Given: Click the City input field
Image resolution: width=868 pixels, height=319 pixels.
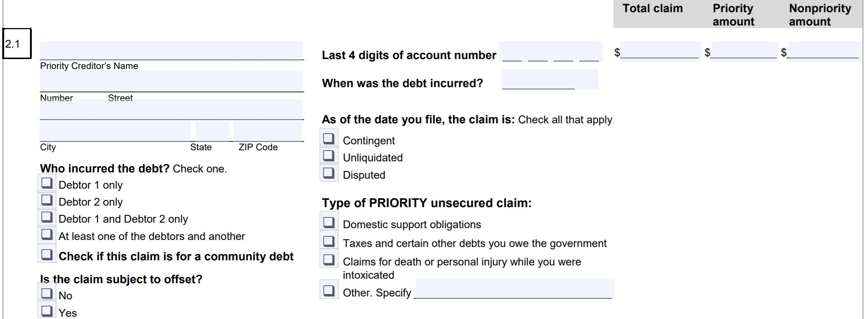Looking at the screenshot, I should 115,131.
